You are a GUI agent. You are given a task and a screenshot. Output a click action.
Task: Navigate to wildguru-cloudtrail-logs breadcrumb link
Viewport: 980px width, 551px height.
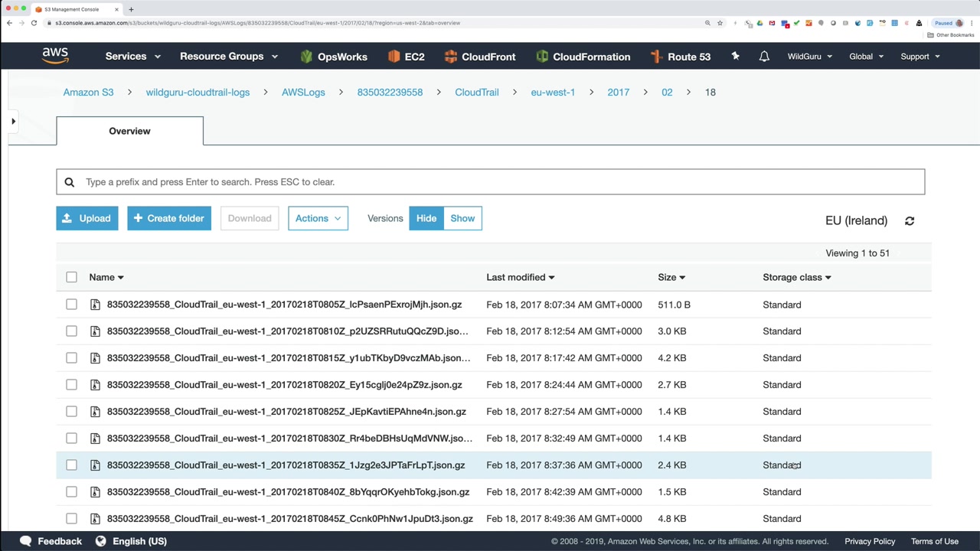point(198,92)
